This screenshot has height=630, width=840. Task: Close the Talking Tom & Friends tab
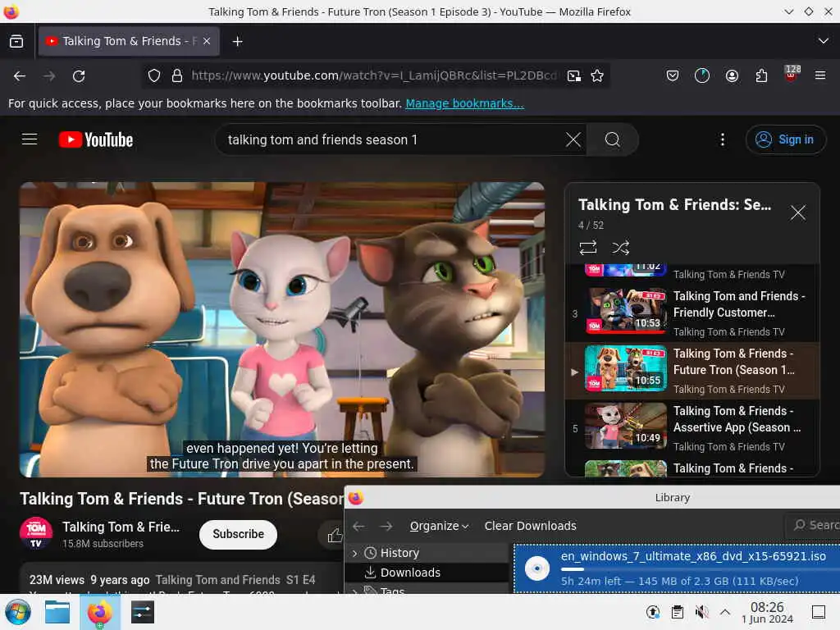click(207, 41)
